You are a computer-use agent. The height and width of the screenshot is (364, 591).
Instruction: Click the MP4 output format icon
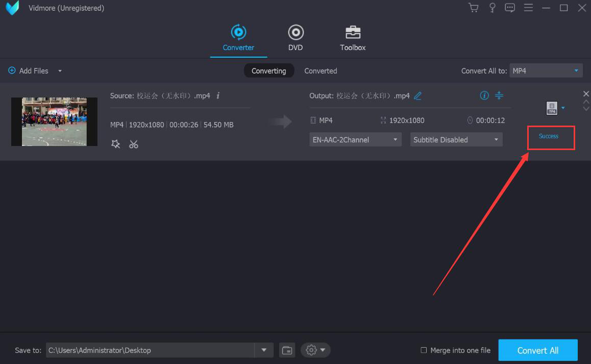[x=552, y=108]
